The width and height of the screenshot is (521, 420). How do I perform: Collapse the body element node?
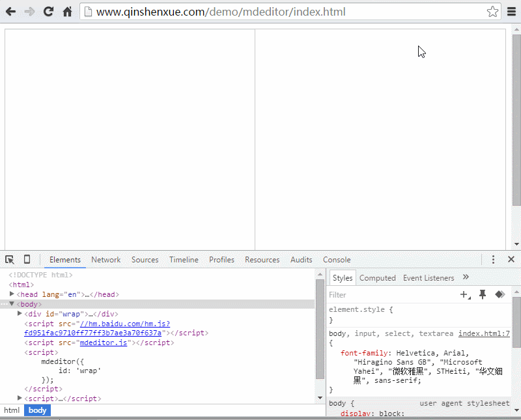[12, 303]
